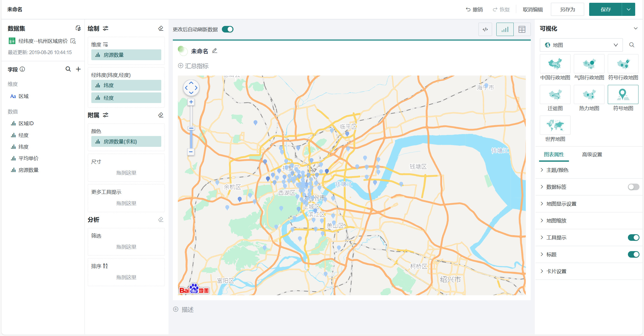This screenshot has height=336, width=644.
Task: Switch to table view icon
Action: 522,29
